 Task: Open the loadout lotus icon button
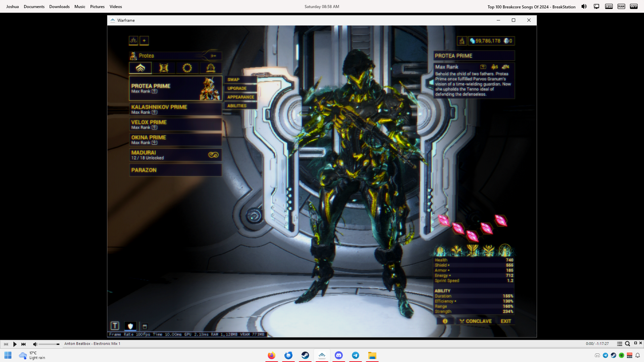point(133,41)
